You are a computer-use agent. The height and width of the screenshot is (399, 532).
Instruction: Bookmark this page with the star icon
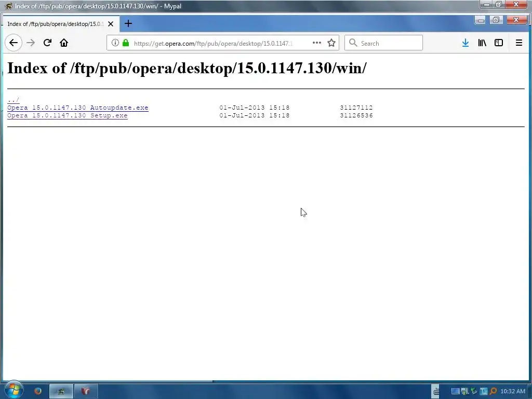coord(331,43)
